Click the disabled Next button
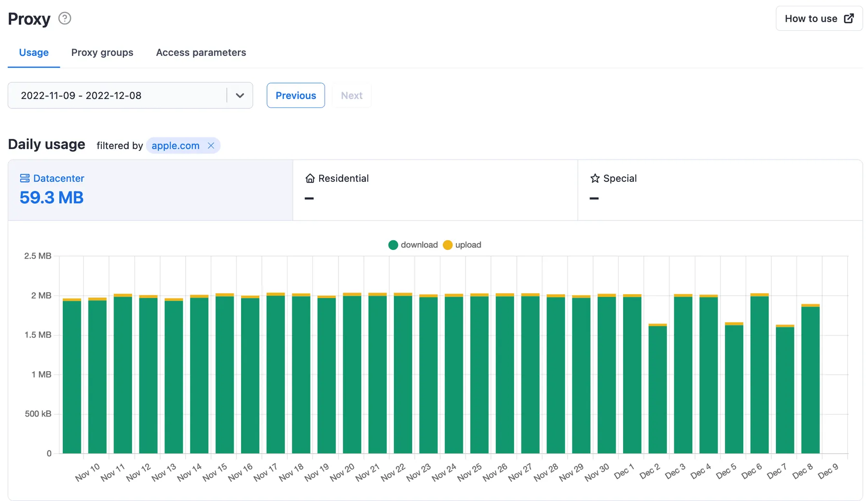 pyautogui.click(x=352, y=95)
